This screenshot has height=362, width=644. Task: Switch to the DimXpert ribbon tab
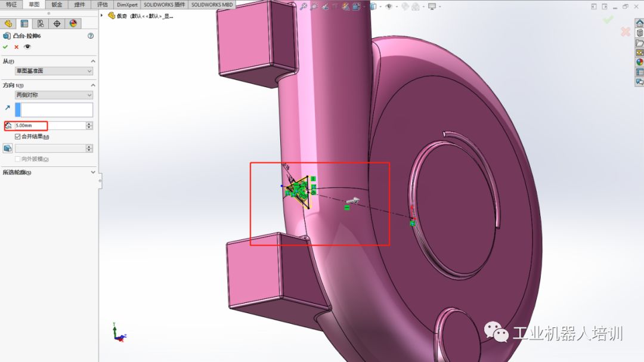pyautogui.click(x=128, y=5)
